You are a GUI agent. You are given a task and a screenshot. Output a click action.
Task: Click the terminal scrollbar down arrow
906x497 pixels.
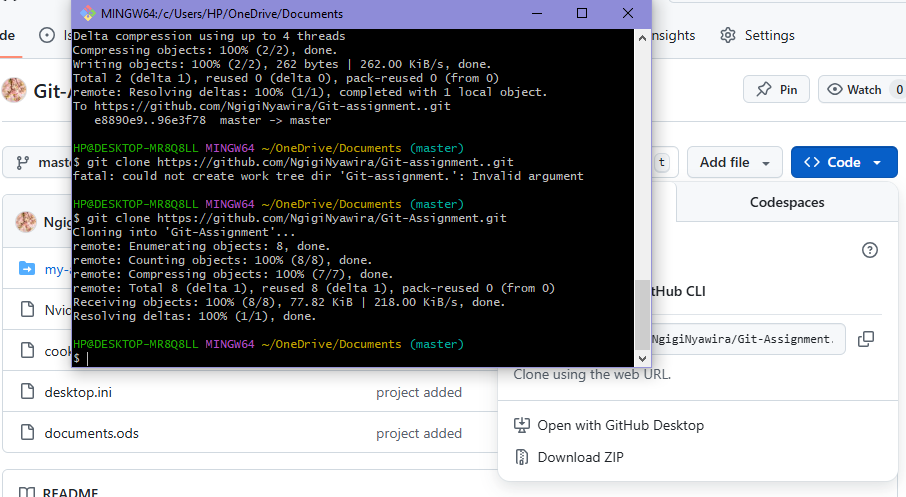642,359
